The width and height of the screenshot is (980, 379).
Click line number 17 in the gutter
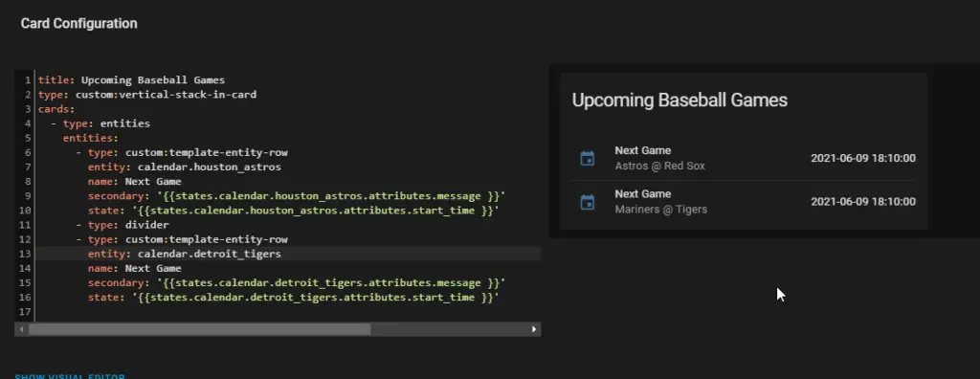pos(25,311)
